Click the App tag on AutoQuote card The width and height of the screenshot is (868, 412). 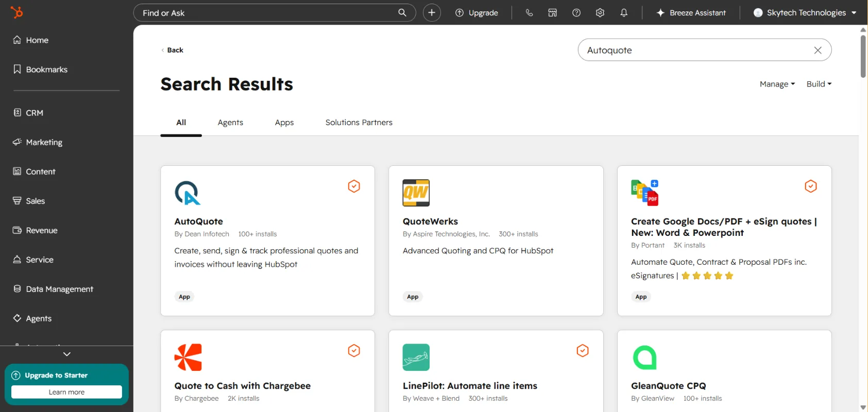(184, 297)
